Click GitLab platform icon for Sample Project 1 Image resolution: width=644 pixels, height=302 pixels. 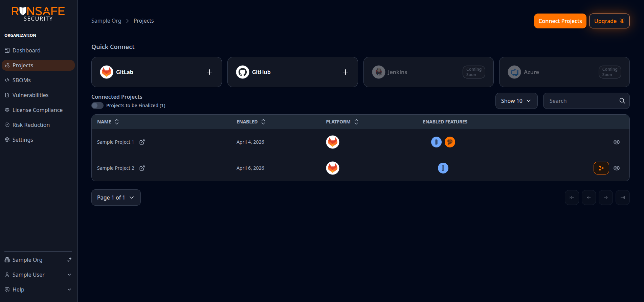coord(333,142)
